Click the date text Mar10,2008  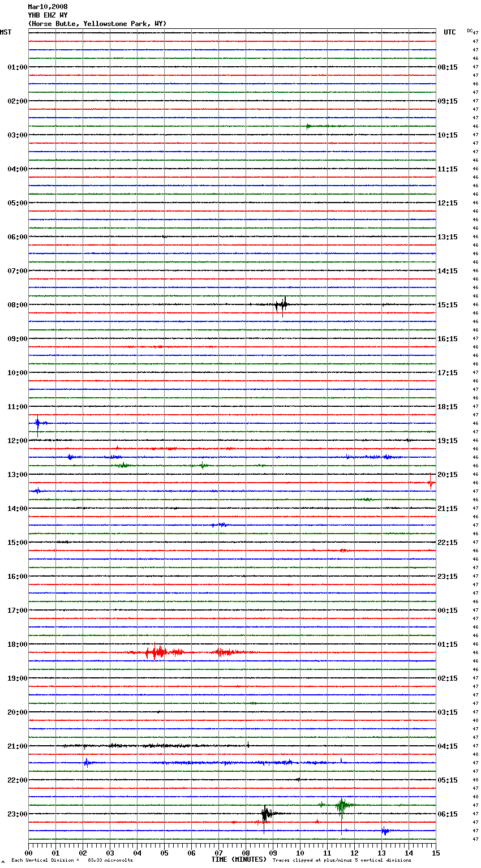48,7
